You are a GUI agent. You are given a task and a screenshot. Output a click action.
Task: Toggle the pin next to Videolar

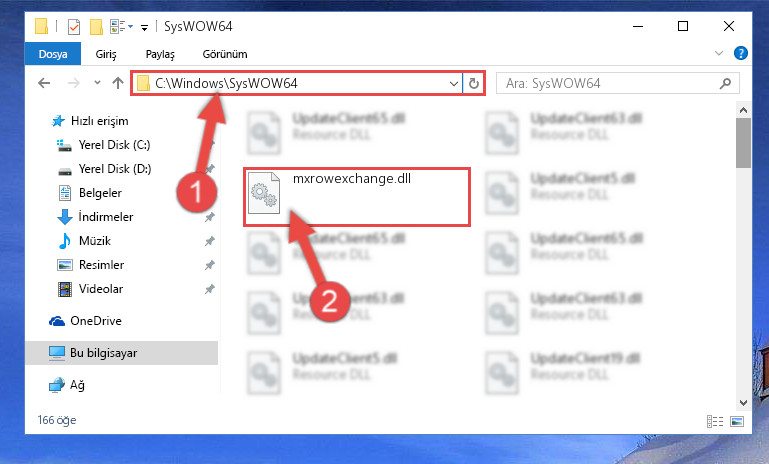coord(210,289)
